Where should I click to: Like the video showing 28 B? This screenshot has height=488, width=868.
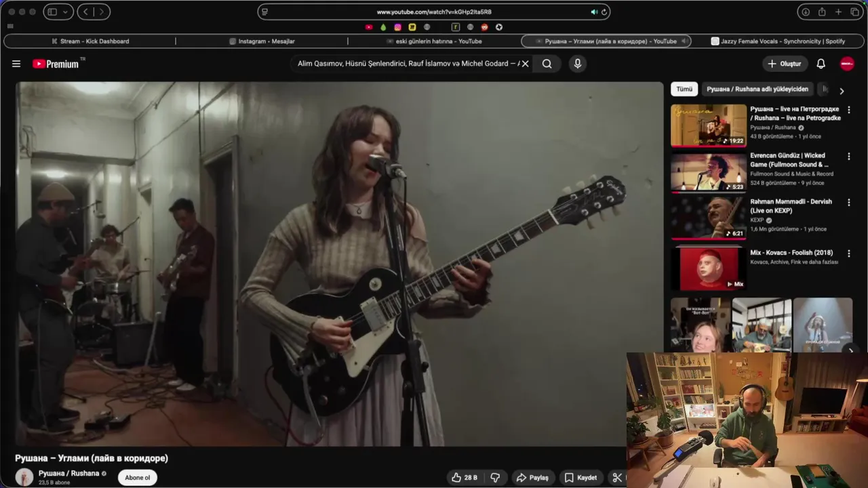tap(465, 478)
